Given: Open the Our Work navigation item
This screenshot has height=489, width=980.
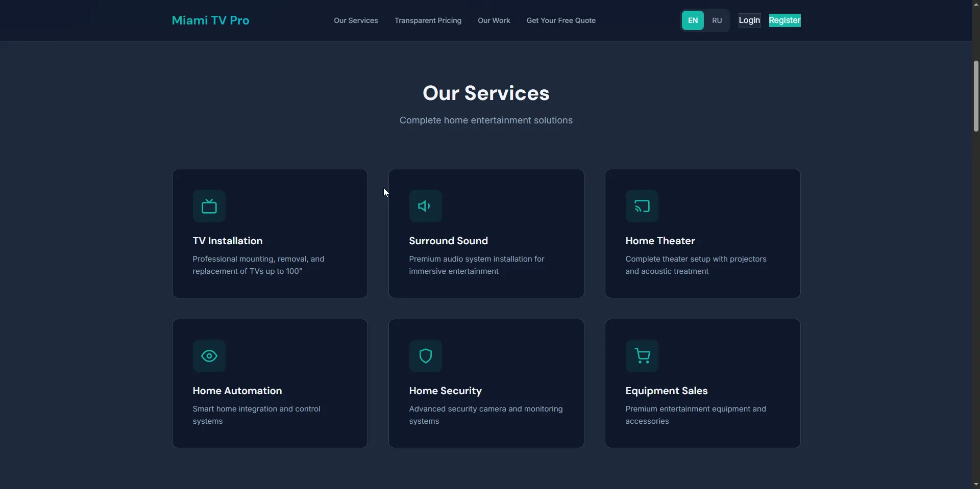Looking at the screenshot, I should click(x=494, y=20).
